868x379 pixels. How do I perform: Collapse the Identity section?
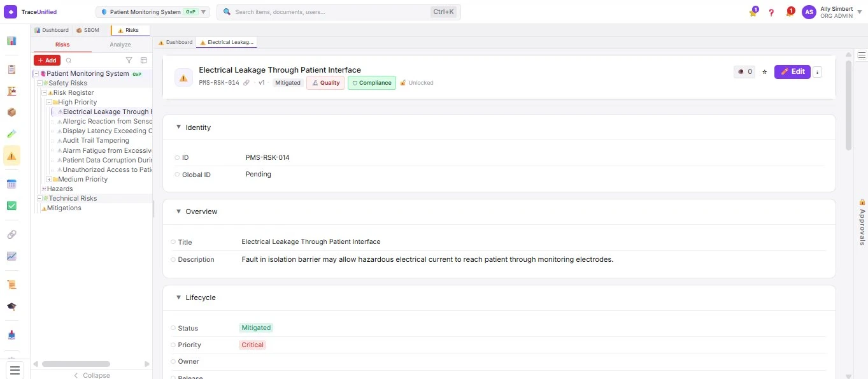(179, 127)
